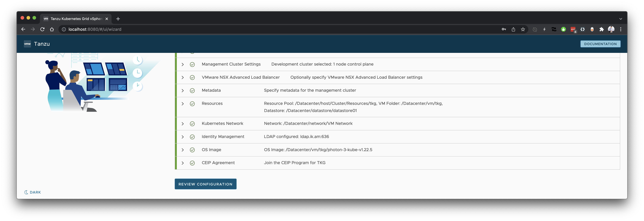Click the Resources step check icon

pos(192,104)
